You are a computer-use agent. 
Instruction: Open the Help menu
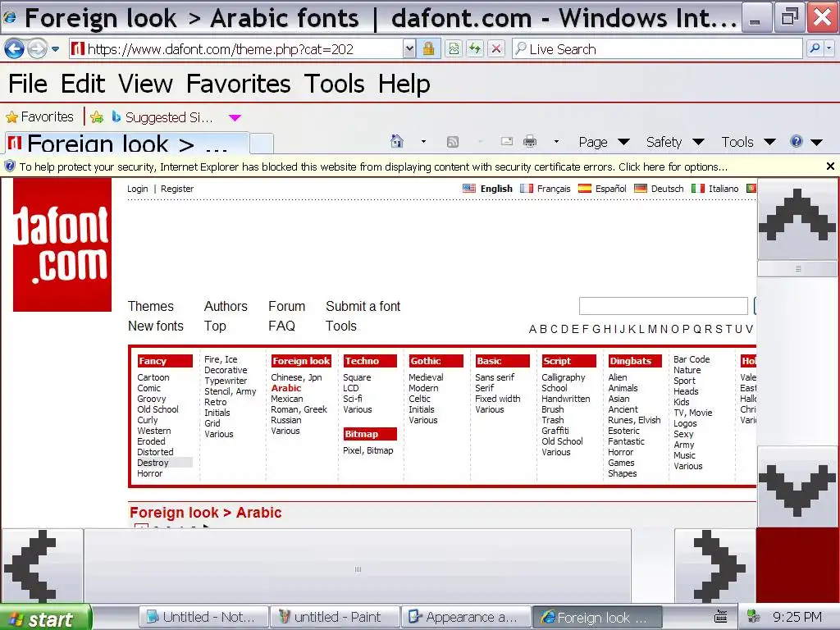pyautogui.click(x=404, y=84)
